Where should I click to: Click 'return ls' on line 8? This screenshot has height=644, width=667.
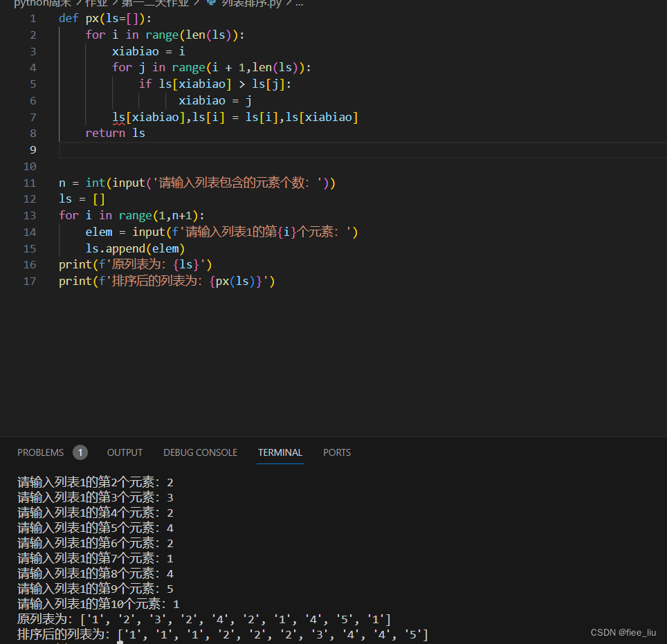tap(116, 133)
